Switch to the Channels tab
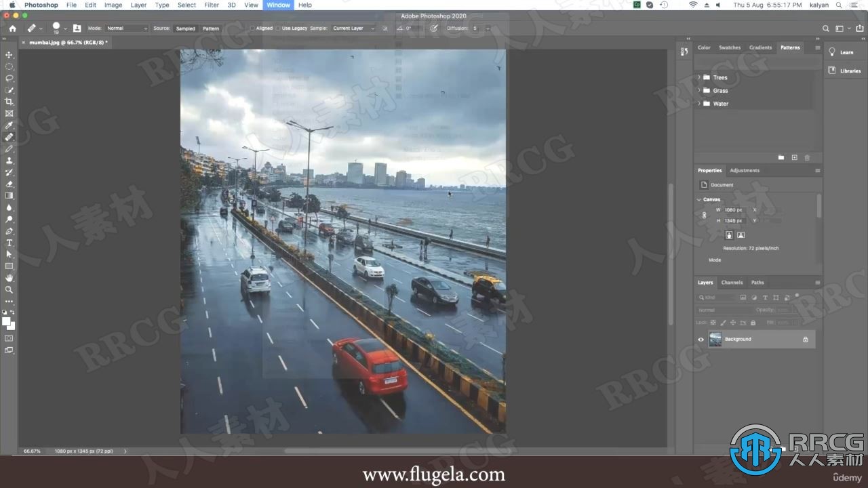The height and width of the screenshot is (488, 868). [732, 283]
